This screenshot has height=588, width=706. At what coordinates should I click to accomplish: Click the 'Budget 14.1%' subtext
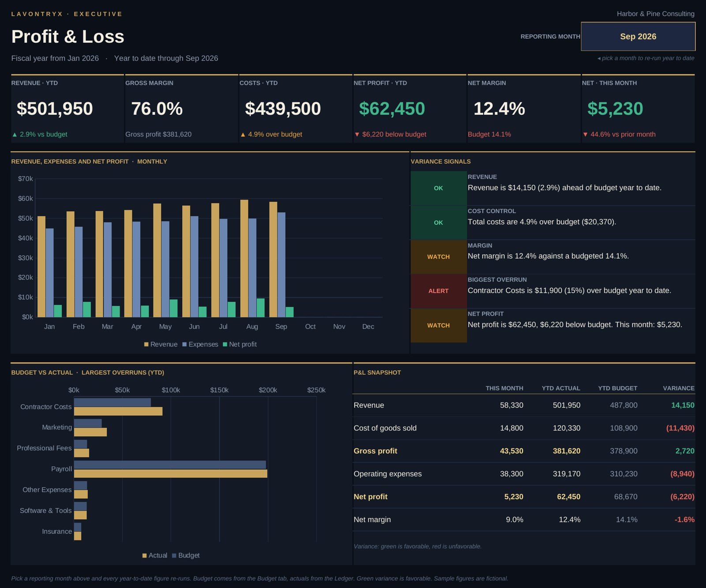click(489, 134)
